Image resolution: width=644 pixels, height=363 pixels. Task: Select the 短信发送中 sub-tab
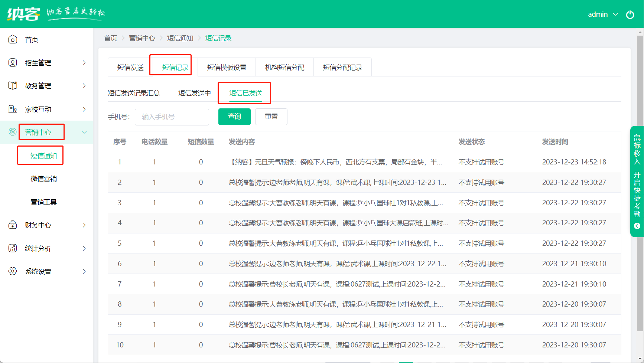click(x=194, y=93)
